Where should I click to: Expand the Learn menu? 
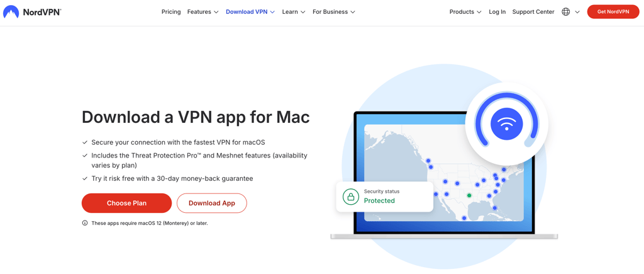(294, 12)
